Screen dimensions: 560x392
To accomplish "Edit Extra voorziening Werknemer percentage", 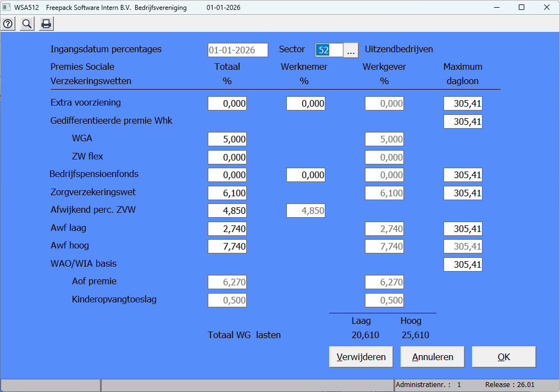I will 306,103.
